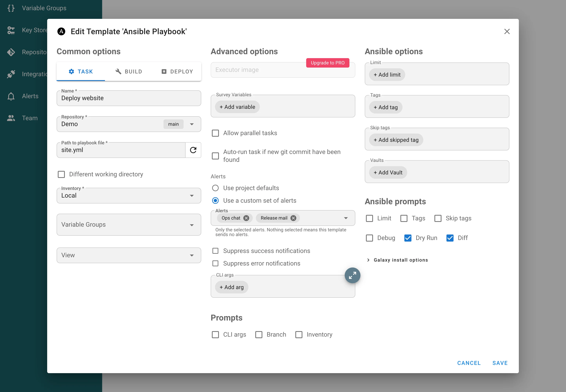Open the Alerts selection dropdown arrow
566x392 pixels.
coord(346,218)
